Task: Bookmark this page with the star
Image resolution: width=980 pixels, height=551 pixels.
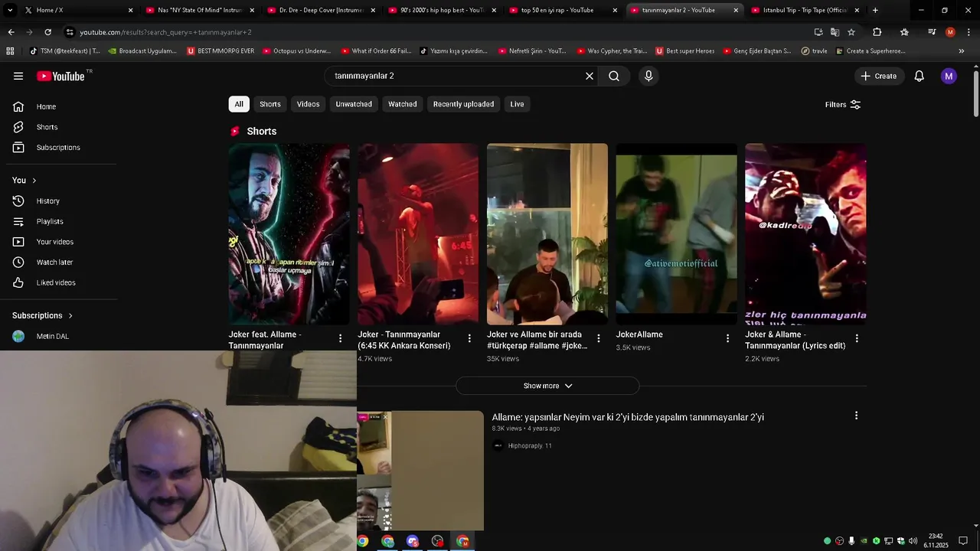Action: point(851,32)
